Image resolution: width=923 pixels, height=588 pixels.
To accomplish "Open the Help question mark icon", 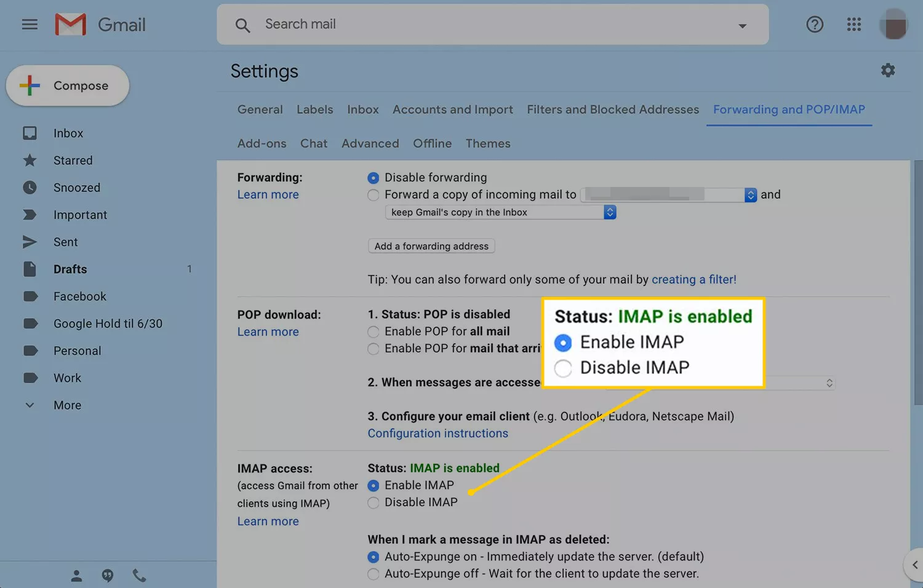I will 815,25.
